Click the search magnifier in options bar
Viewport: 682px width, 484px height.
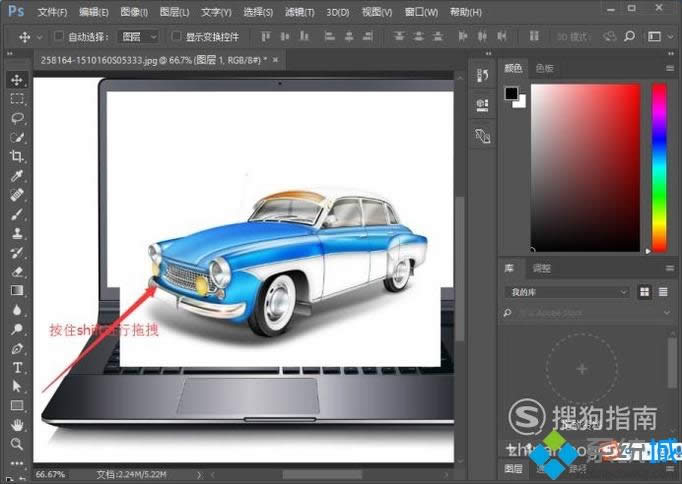tap(629, 37)
